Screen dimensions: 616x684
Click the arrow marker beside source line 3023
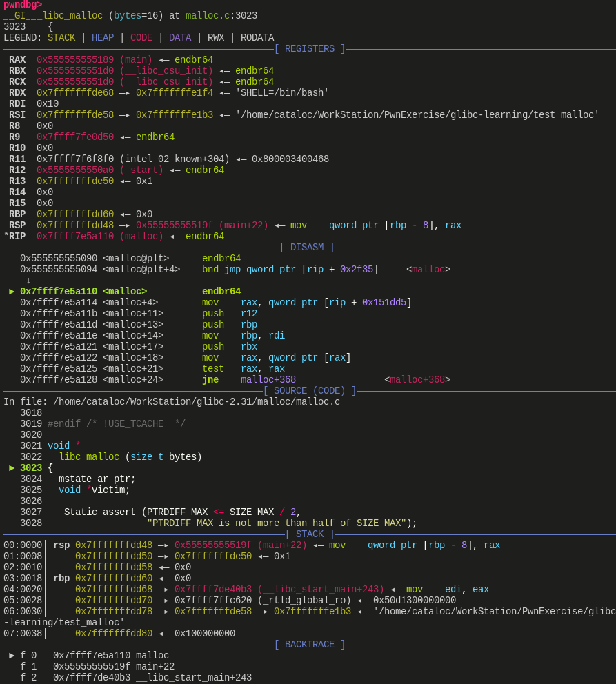click(12, 468)
